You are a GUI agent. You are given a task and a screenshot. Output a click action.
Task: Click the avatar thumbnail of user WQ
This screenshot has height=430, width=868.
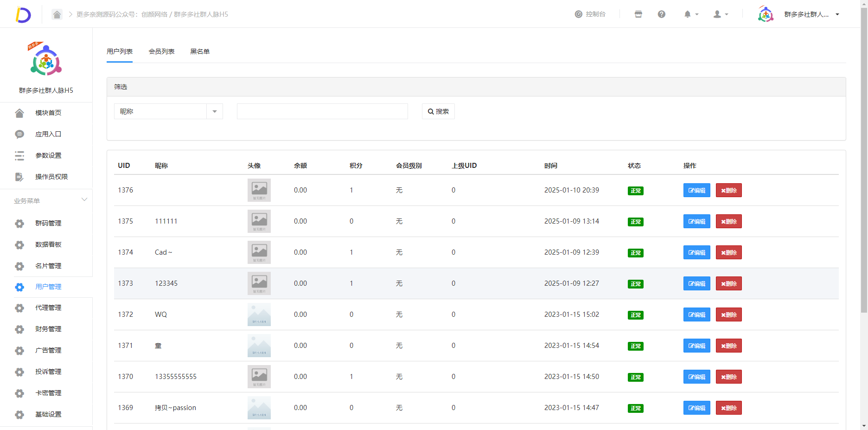(259, 314)
